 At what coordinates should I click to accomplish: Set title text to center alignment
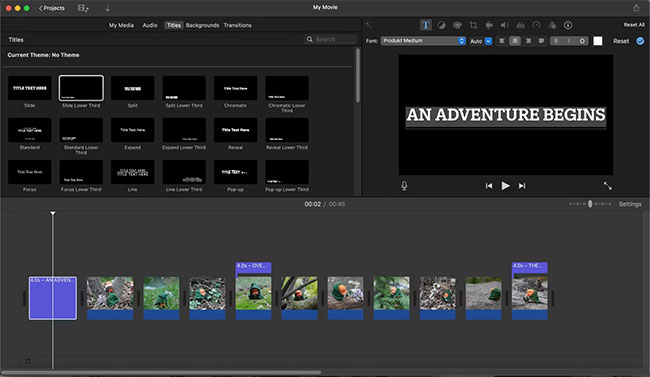515,41
